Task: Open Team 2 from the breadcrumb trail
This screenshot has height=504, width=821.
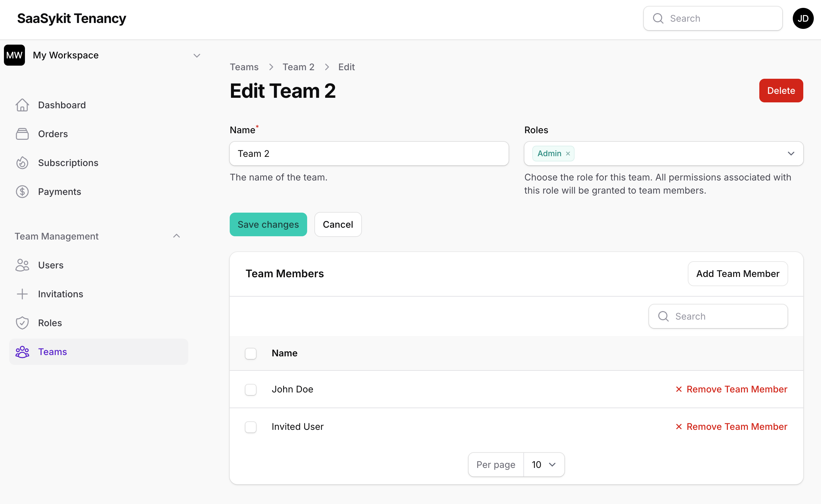Action: coord(298,67)
